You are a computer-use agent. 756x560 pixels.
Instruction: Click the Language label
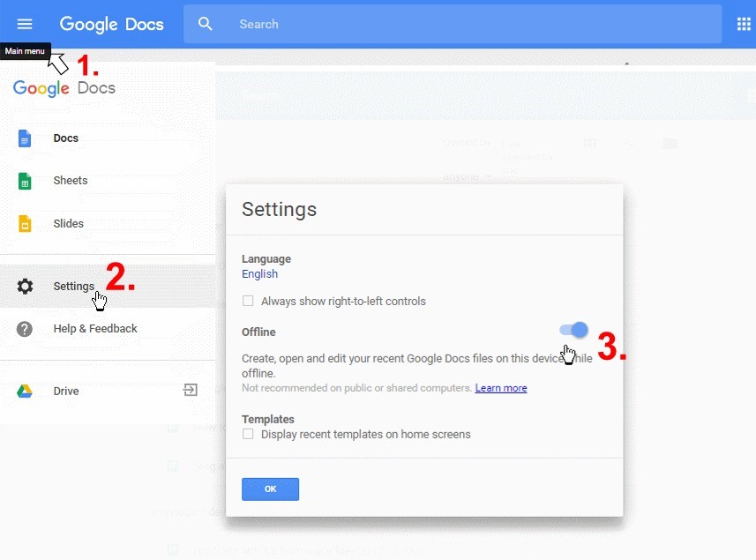[x=266, y=258]
